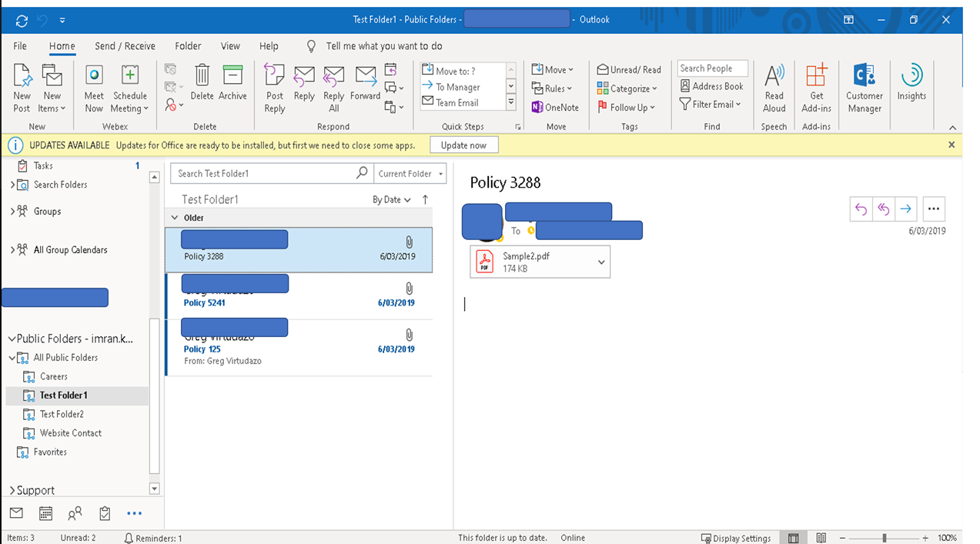Click the Insights icon
The height and width of the screenshot is (544, 980).
(911, 85)
